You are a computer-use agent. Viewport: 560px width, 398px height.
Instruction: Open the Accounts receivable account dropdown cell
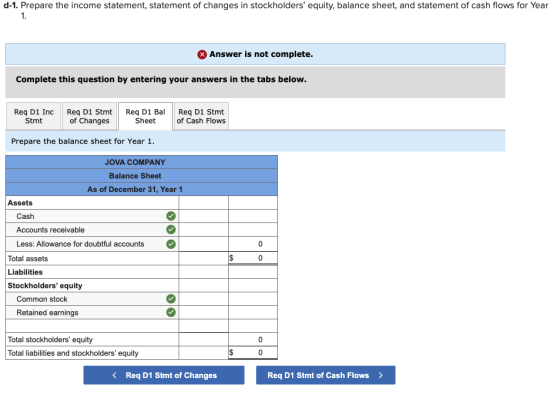point(92,230)
